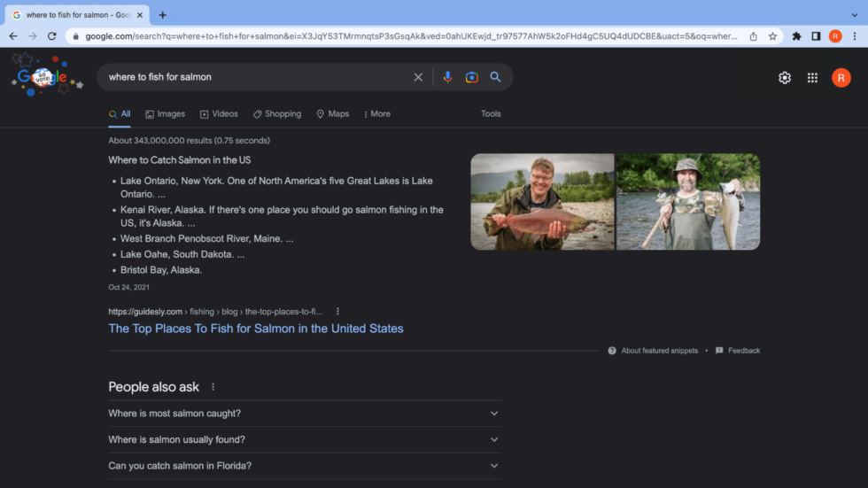Open 'The Top Places To Fish for Salmon' link
The width and height of the screenshot is (868, 488).
(255, 329)
